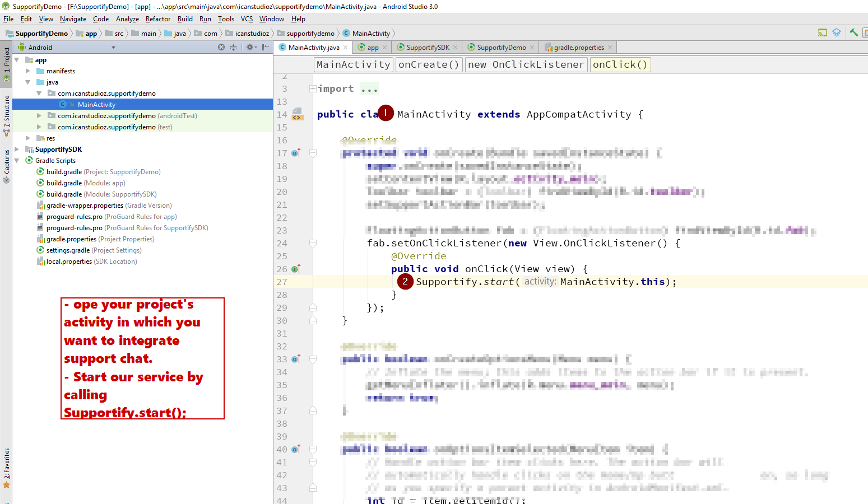Click the icanstudioz navigation bar crumb
The image size is (868, 504).
click(x=247, y=34)
